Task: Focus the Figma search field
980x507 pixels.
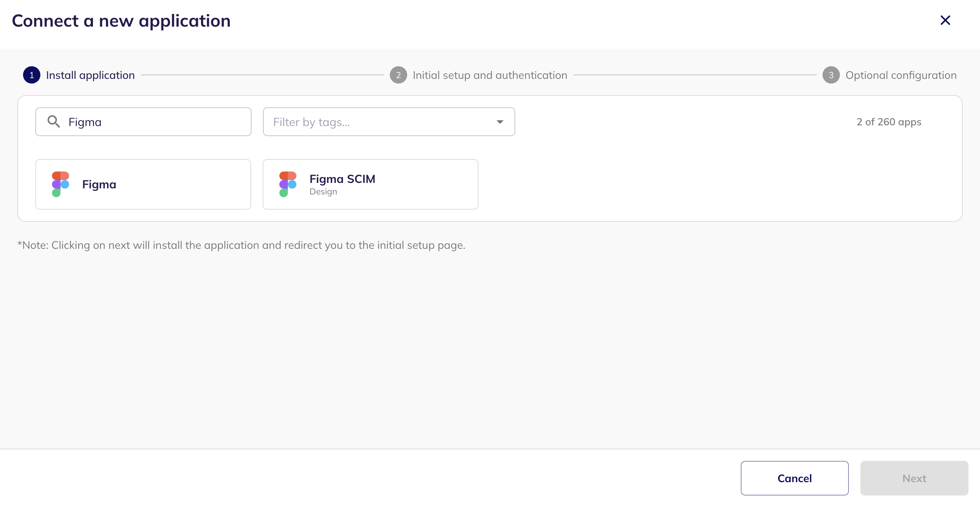Action: pos(143,122)
